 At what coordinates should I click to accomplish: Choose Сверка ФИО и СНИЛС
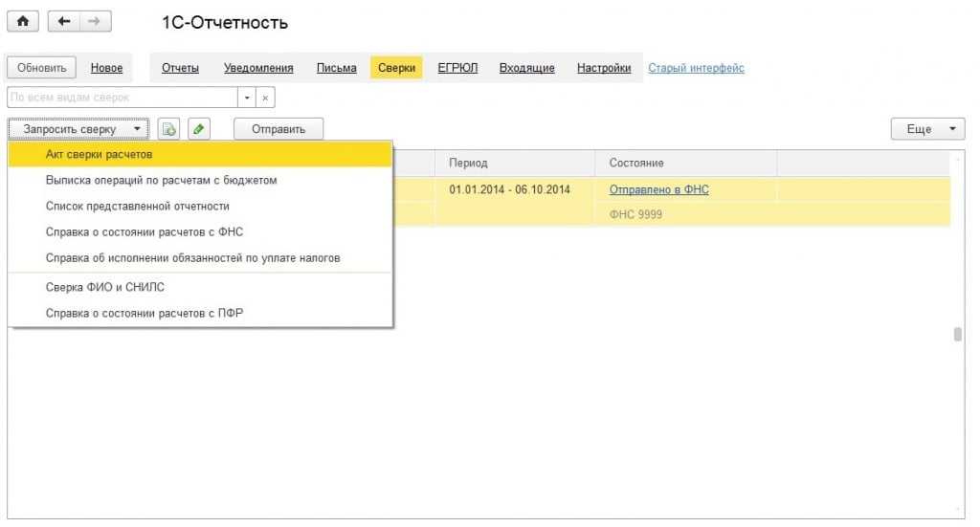pos(99,287)
